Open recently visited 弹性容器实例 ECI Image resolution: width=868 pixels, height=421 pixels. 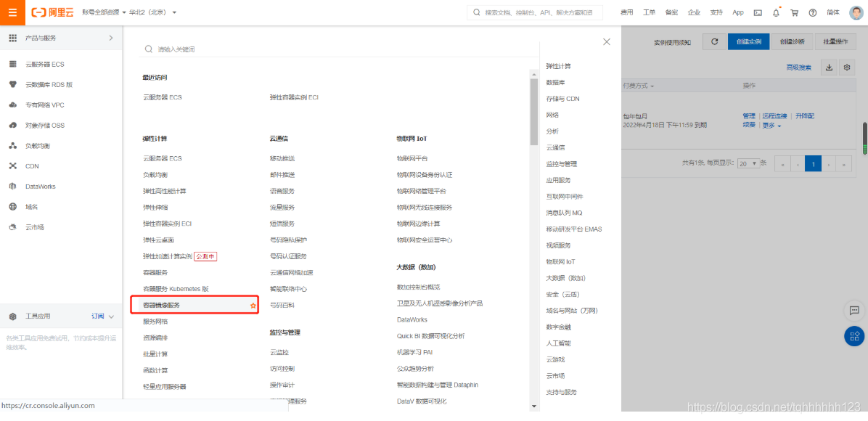(x=294, y=97)
